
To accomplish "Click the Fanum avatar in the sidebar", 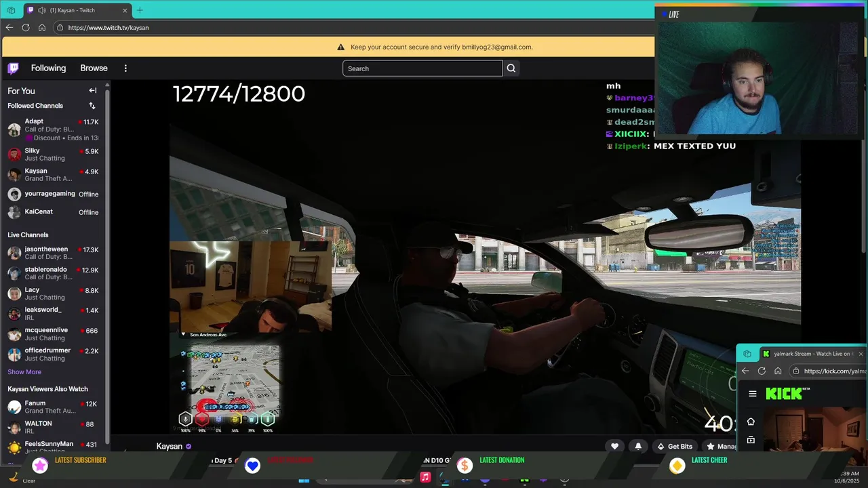I will (14, 407).
